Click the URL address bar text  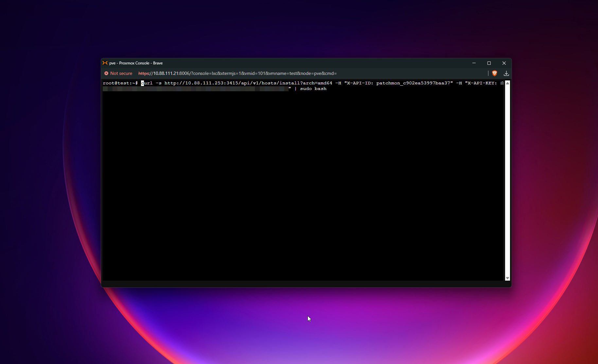(237, 73)
